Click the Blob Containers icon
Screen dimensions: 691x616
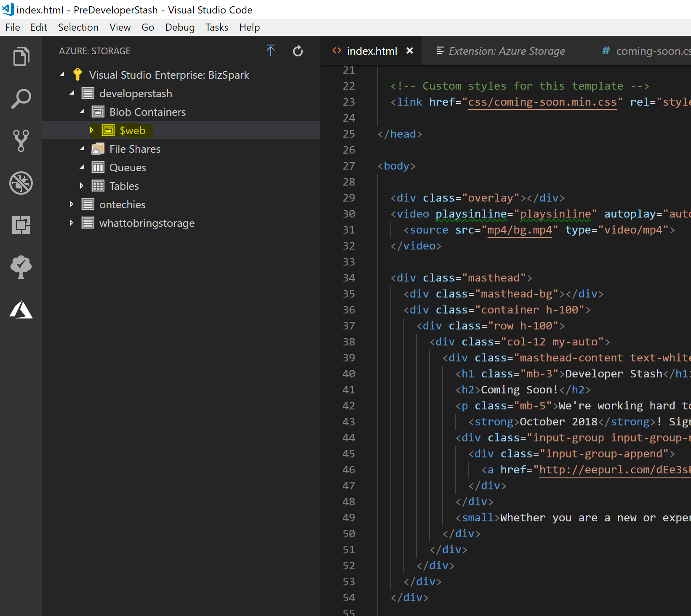(x=98, y=112)
